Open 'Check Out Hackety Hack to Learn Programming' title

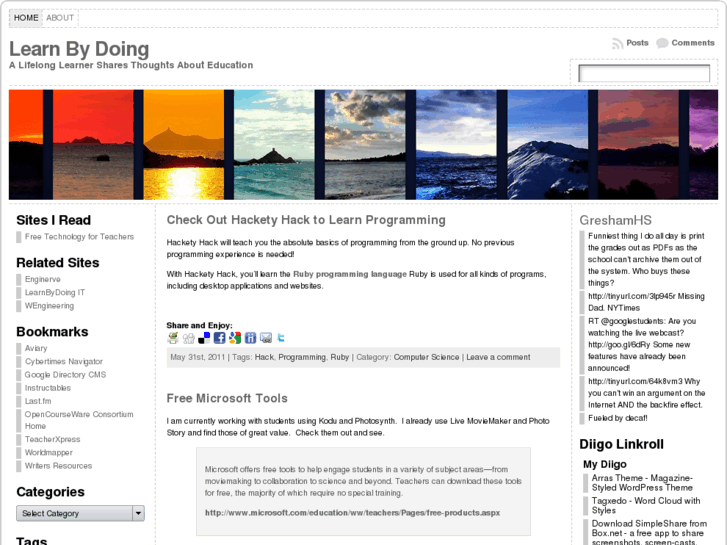pyautogui.click(x=306, y=220)
